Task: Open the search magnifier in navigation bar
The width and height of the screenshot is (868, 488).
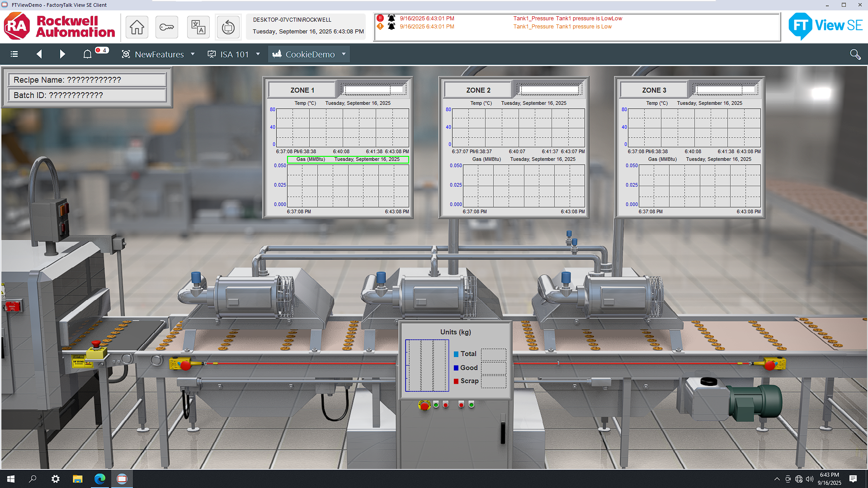Action: tap(855, 54)
